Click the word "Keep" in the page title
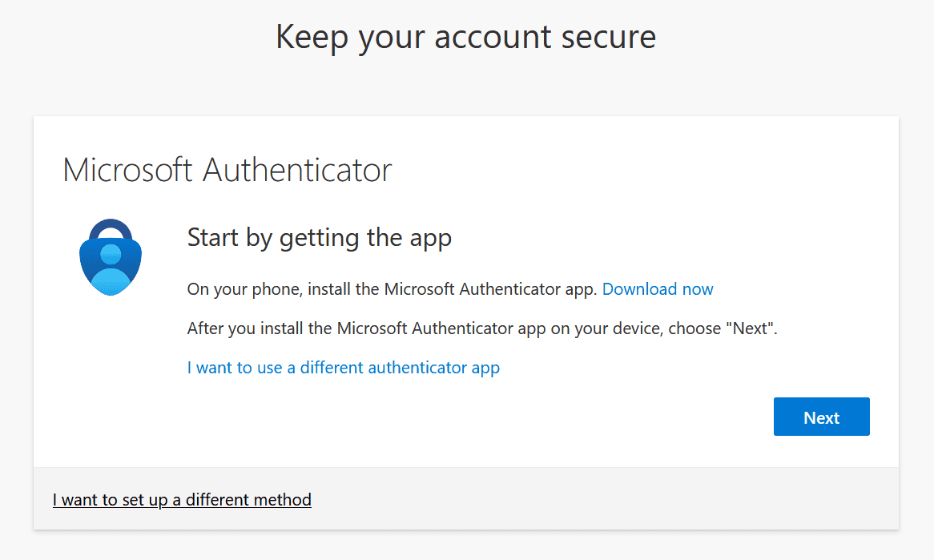Screen dimensions: 934x560 tap(309, 37)
